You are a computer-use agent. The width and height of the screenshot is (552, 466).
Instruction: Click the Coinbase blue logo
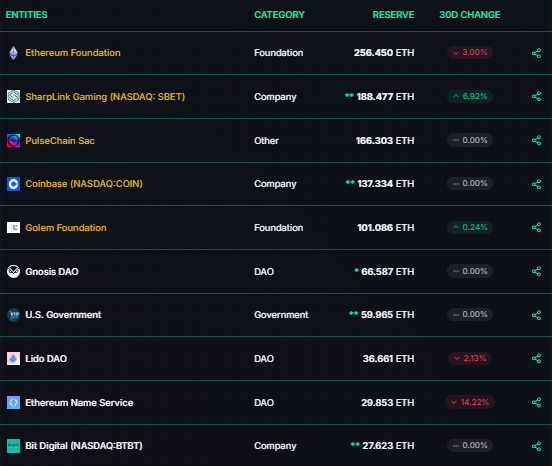[x=13, y=184]
